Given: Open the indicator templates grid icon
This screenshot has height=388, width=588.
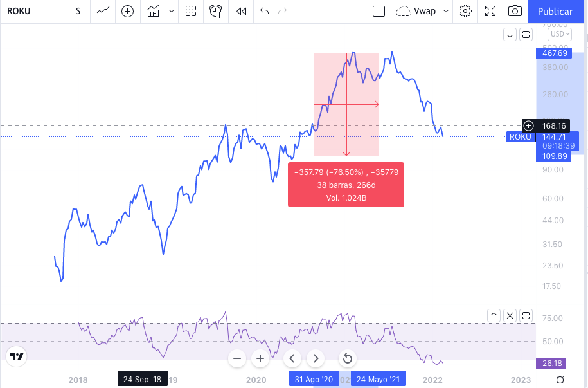Looking at the screenshot, I should [x=190, y=11].
